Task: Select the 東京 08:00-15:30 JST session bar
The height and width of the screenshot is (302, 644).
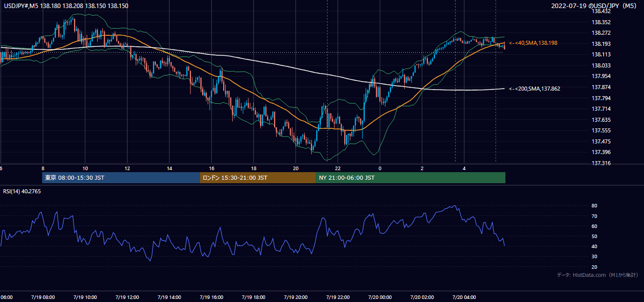Action: (121, 178)
